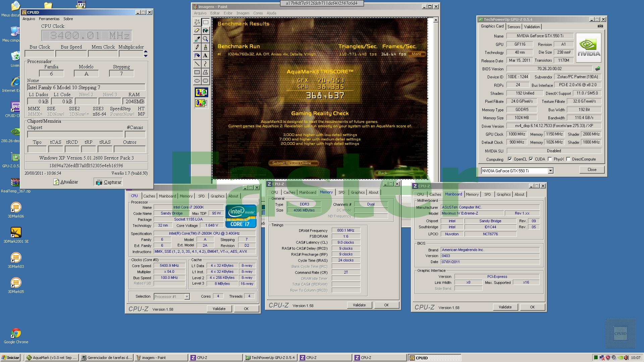Open Google Chrome desktop shortcut
This screenshot has width=644, height=362.
point(16,336)
